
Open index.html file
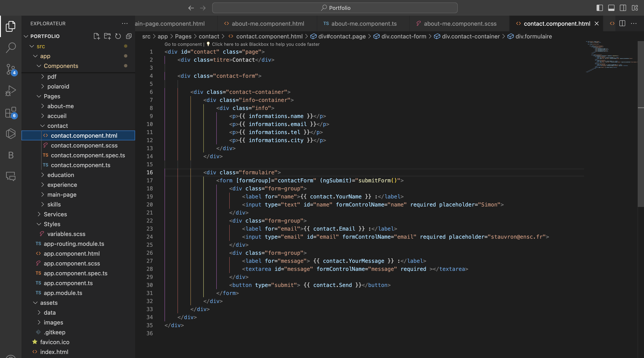(x=54, y=352)
